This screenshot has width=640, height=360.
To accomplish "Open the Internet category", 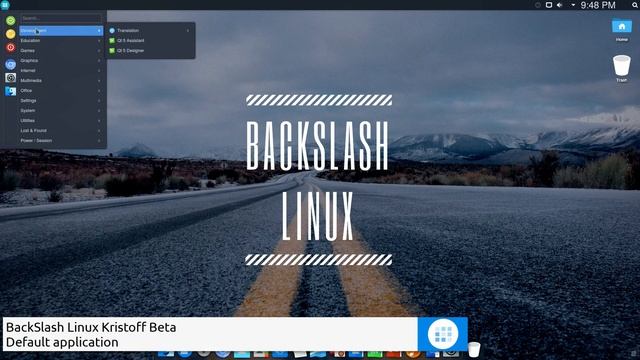I will tap(61, 71).
